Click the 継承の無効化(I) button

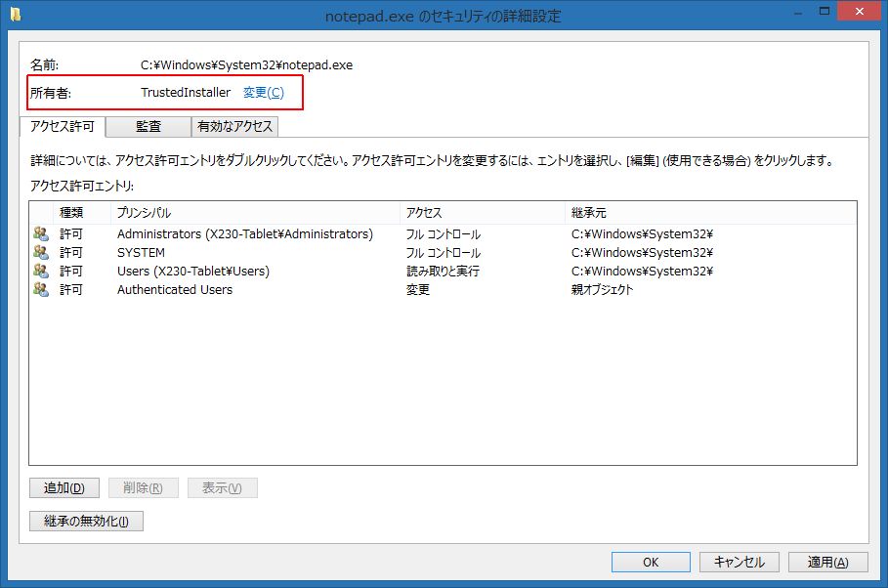tap(87, 521)
